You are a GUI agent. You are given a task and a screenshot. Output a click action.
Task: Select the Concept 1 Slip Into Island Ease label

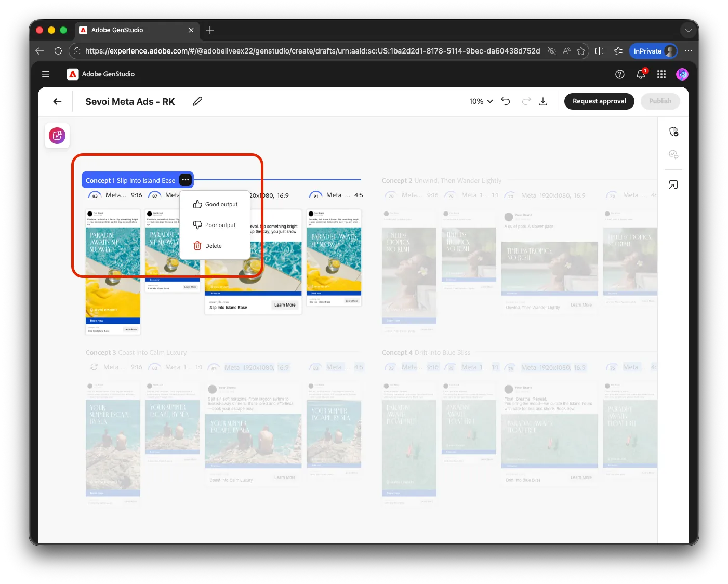click(130, 180)
